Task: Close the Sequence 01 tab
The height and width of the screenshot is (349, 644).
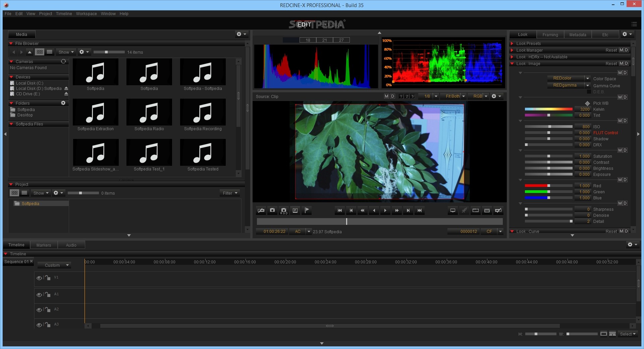Action: click(31, 261)
